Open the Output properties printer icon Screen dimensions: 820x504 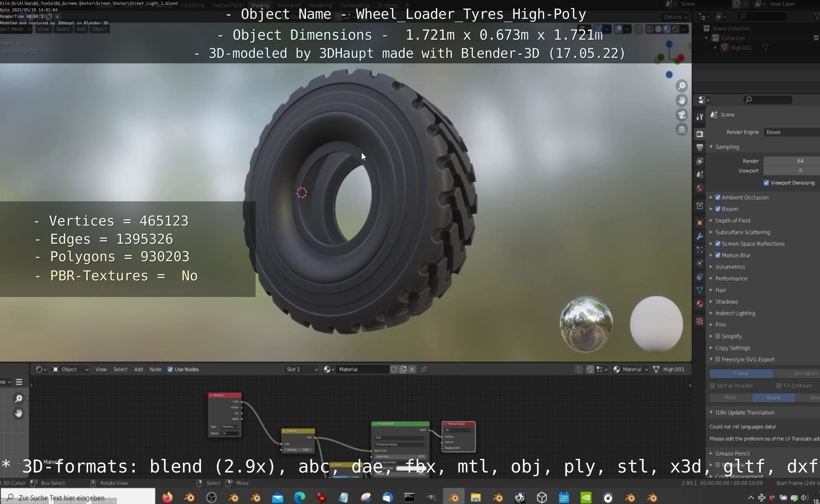point(700,148)
